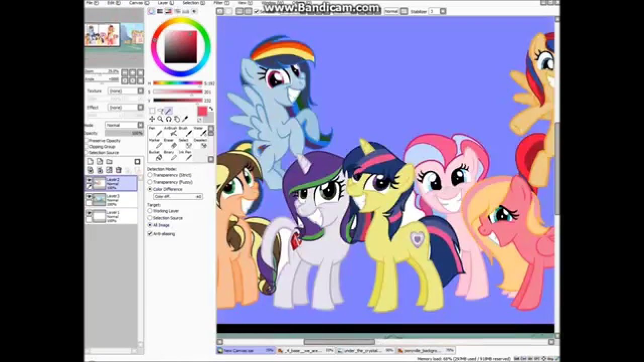The height and width of the screenshot is (362, 644).
Task: Switch to under_the_crystal canvas tab
Action: tap(366, 350)
